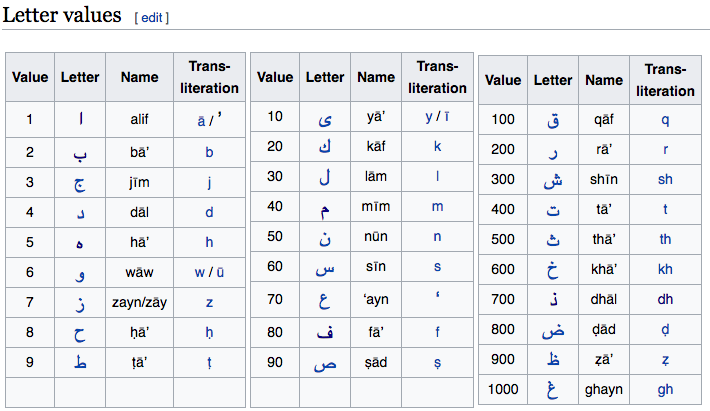The width and height of the screenshot is (710, 411).
Task: Open the Arabic letter link for alif
Action: pyautogui.click(x=81, y=120)
